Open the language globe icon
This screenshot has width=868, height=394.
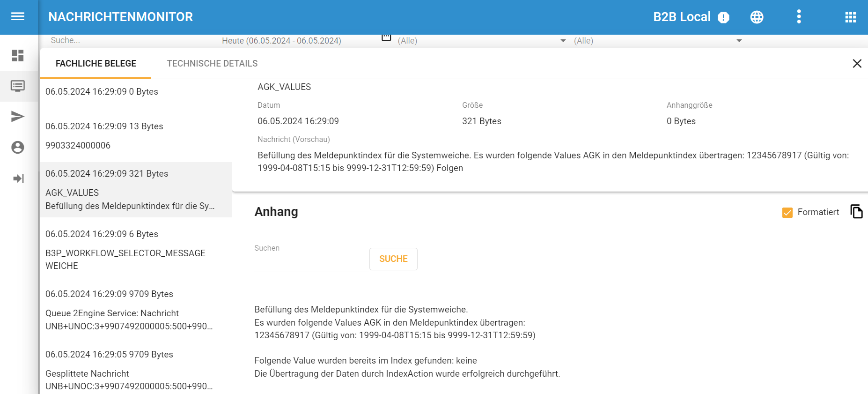[x=757, y=17]
